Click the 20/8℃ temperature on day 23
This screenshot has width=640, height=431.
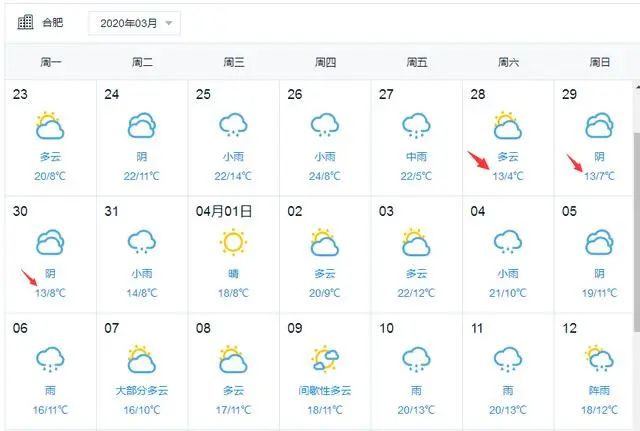[50, 176]
